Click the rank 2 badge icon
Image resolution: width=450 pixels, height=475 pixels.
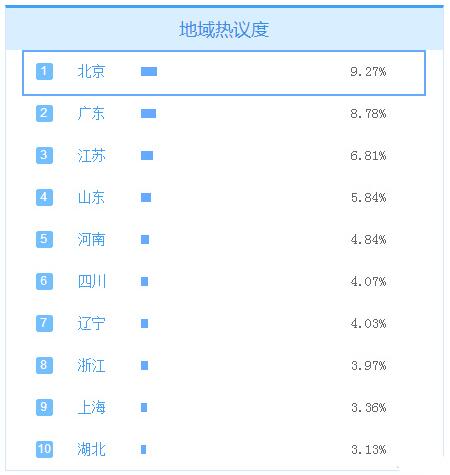(44, 113)
